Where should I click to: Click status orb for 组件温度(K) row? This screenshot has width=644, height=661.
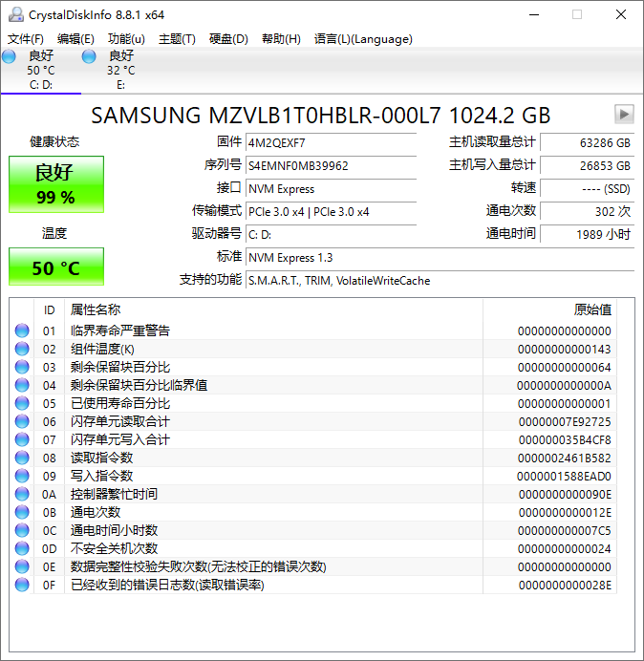22,350
